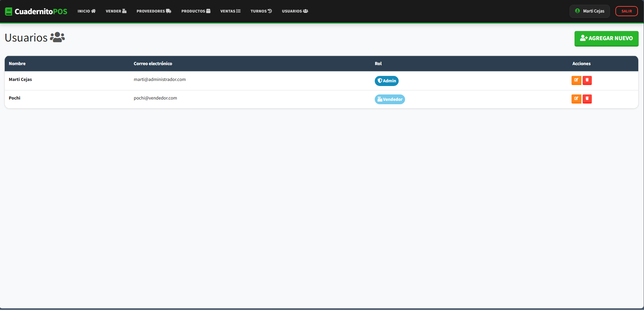Screen dimensions: 644x310
Task: Click the Agregar Nuevo button
Action: 606,38
